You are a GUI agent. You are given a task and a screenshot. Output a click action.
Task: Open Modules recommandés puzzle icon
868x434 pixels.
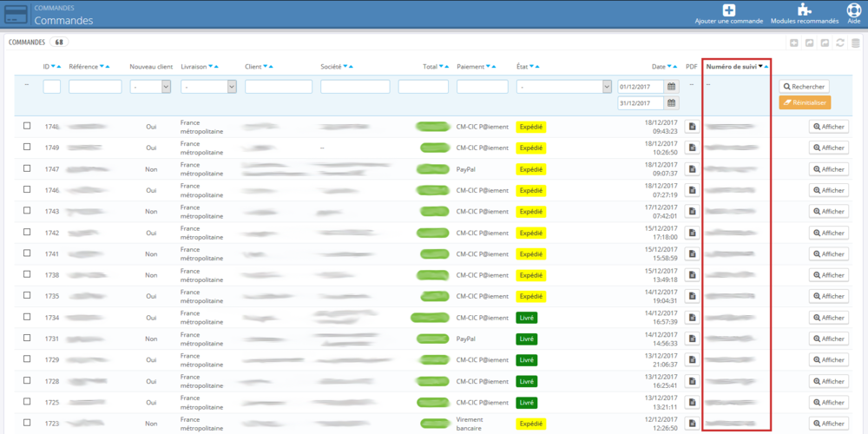click(x=805, y=10)
